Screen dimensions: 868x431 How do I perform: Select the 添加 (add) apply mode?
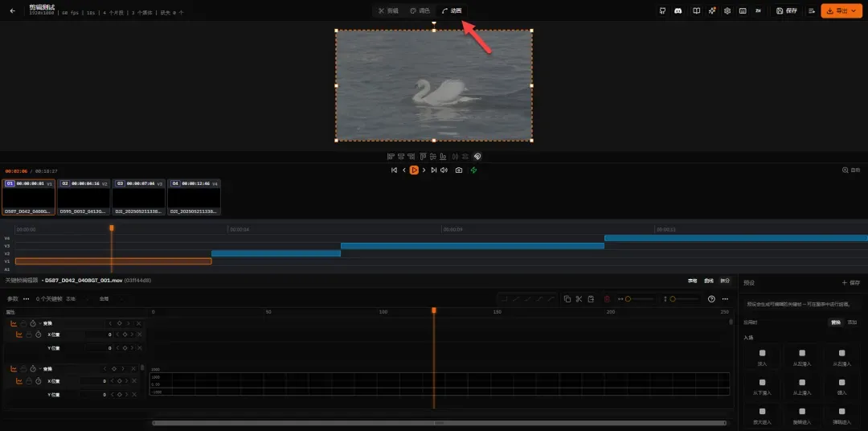852,322
